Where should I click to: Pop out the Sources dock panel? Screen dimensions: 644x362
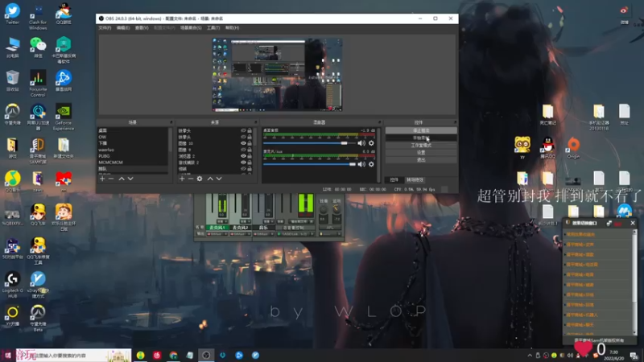[255, 122]
